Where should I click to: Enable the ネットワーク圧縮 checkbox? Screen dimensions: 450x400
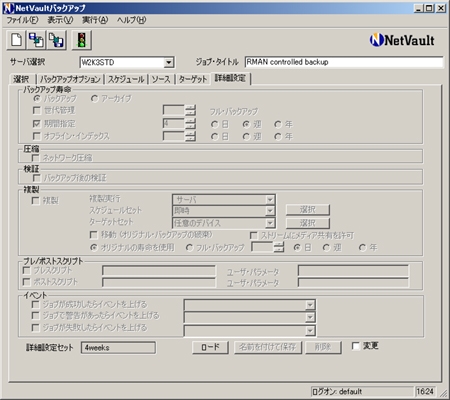[35, 158]
